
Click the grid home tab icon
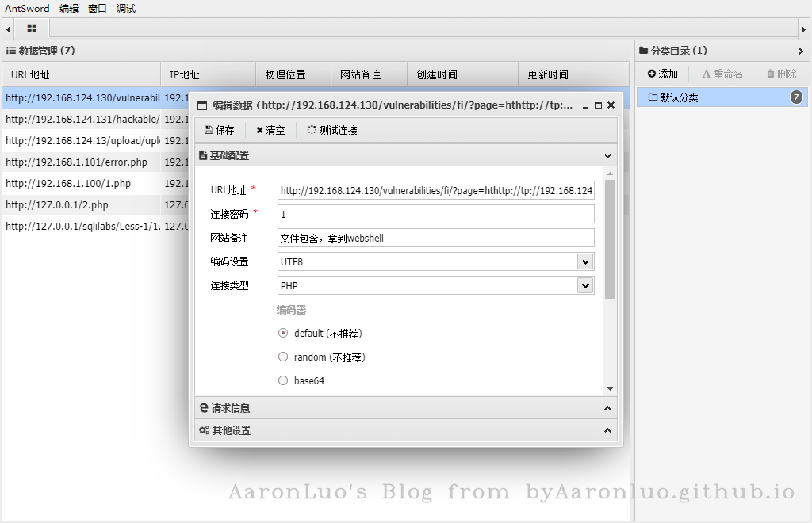pos(32,28)
